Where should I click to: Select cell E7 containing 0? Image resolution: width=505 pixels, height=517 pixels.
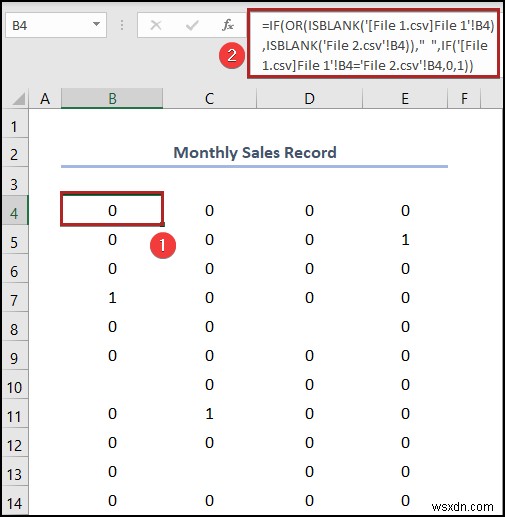tap(405, 297)
